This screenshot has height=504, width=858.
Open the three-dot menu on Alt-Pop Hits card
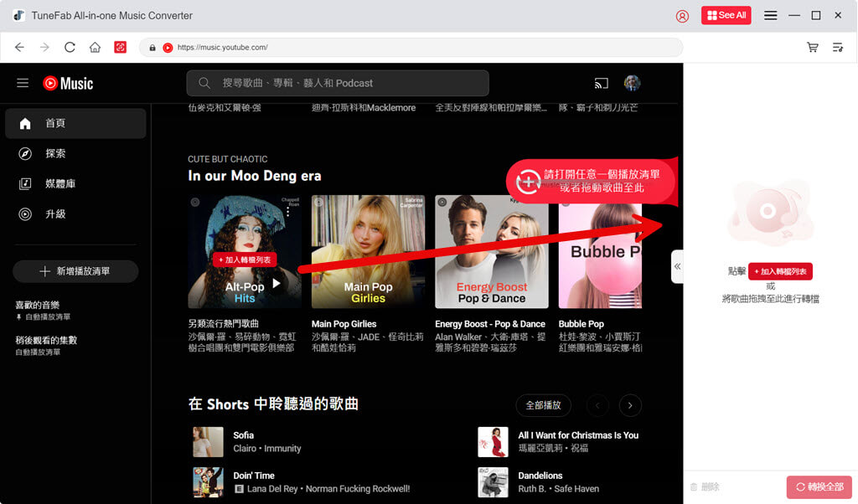(288, 212)
